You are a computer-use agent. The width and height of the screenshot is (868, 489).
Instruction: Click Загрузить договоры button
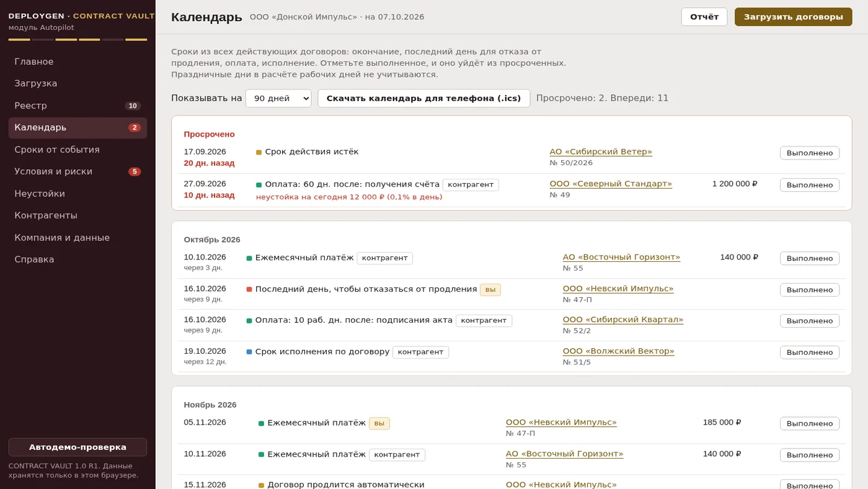click(794, 17)
